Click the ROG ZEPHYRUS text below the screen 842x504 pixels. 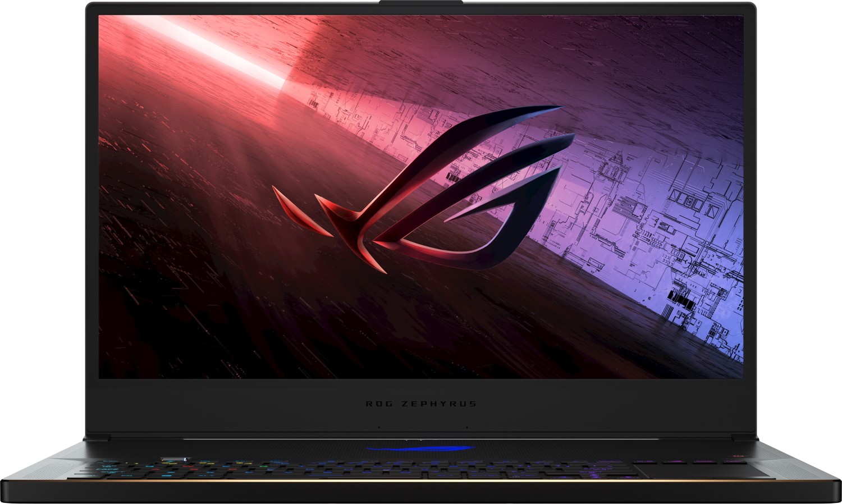[421, 404]
